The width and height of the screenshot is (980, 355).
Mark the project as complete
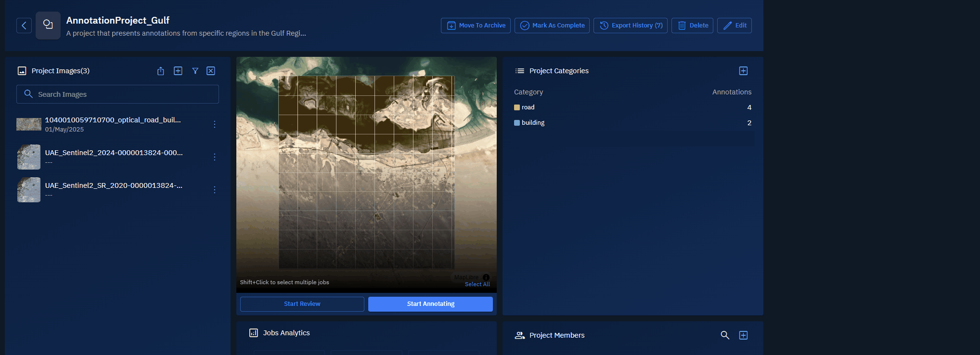click(552, 26)
